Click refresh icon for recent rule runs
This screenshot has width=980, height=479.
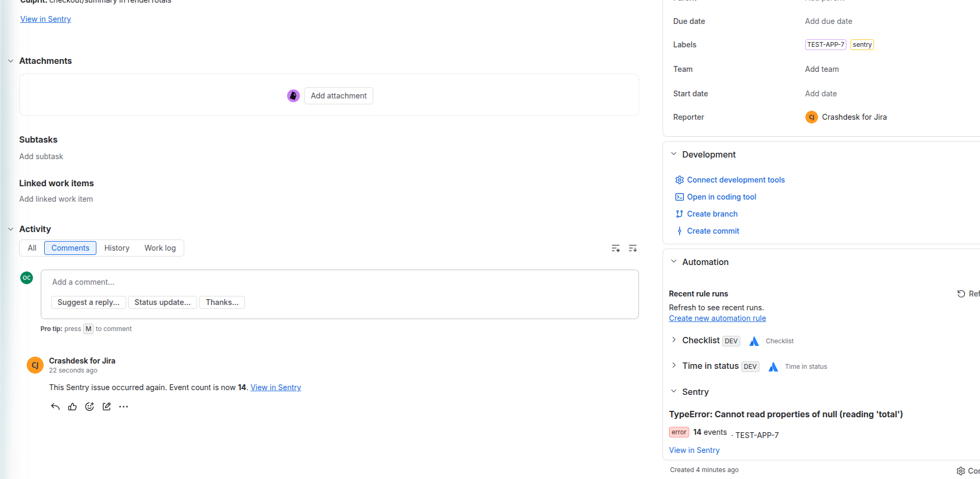coord(961,294)
